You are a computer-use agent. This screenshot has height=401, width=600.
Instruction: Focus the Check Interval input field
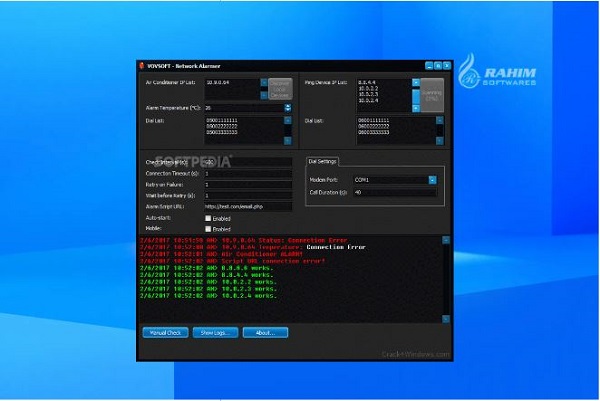click(248, 162)
